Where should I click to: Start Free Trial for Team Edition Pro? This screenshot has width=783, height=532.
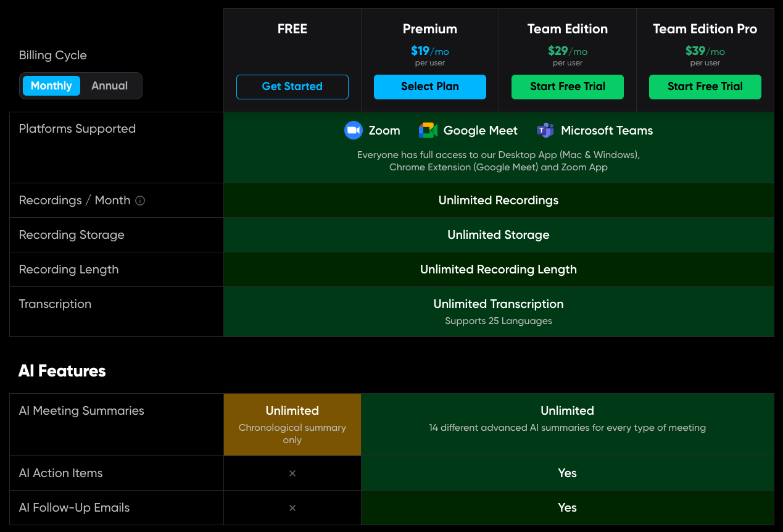coord(705,87)
